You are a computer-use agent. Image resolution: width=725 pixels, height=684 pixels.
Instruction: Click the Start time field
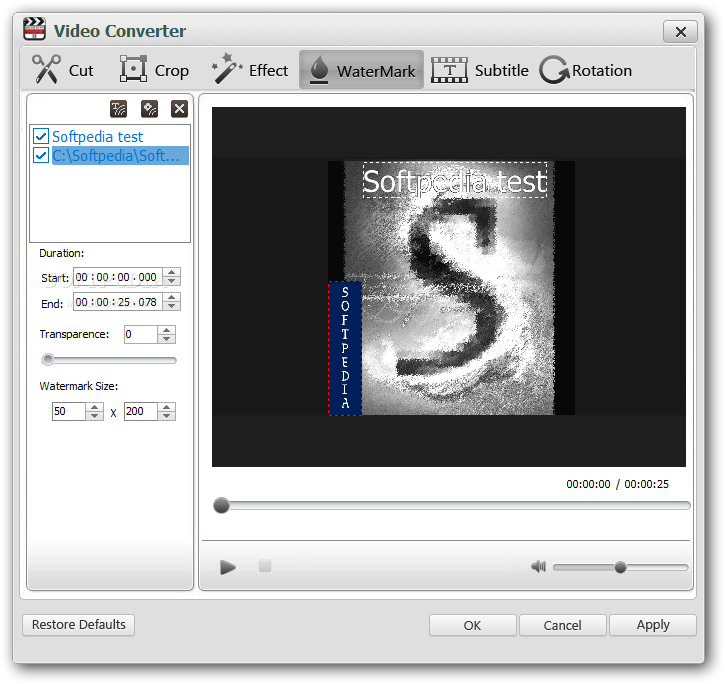click(117, 277)
